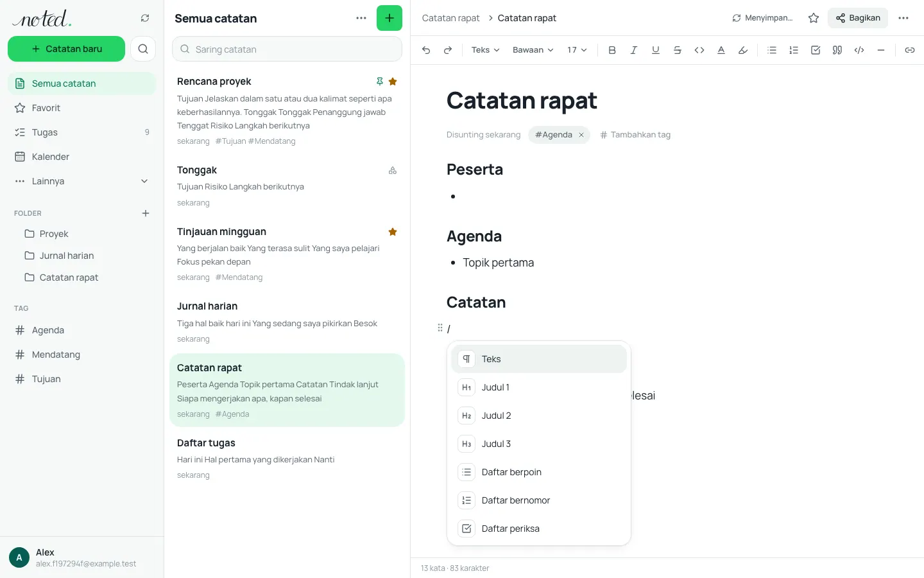Choose Teks from the slash menu
Image resolution: width=924 pixels, height=578 pixels.
click(539, 359)
